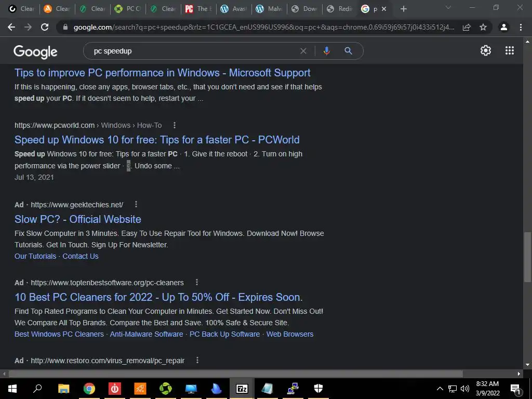Open options menu for geektechies.net ad

(136, 204)
